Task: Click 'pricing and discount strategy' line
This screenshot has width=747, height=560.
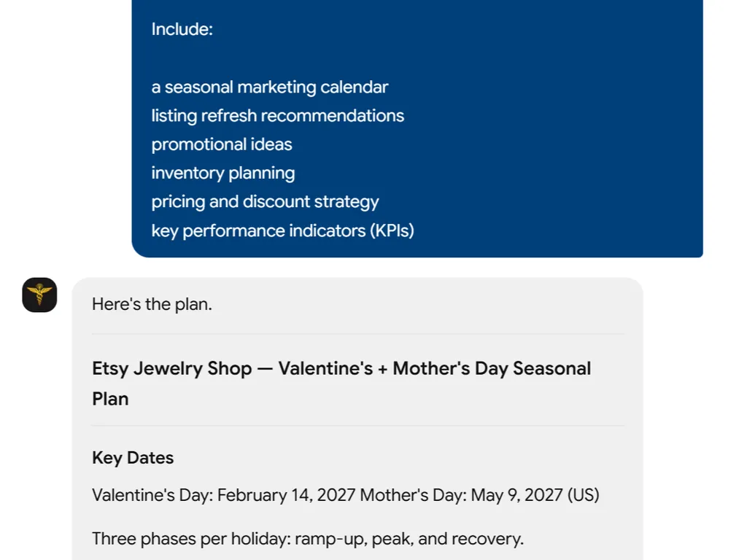Action: click(265, 201)
